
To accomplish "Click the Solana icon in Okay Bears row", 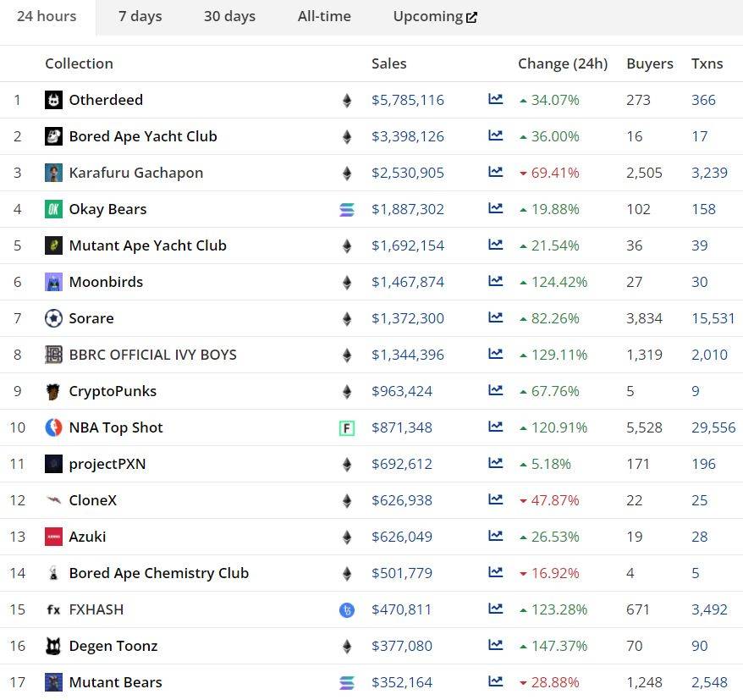I will 346,210.
